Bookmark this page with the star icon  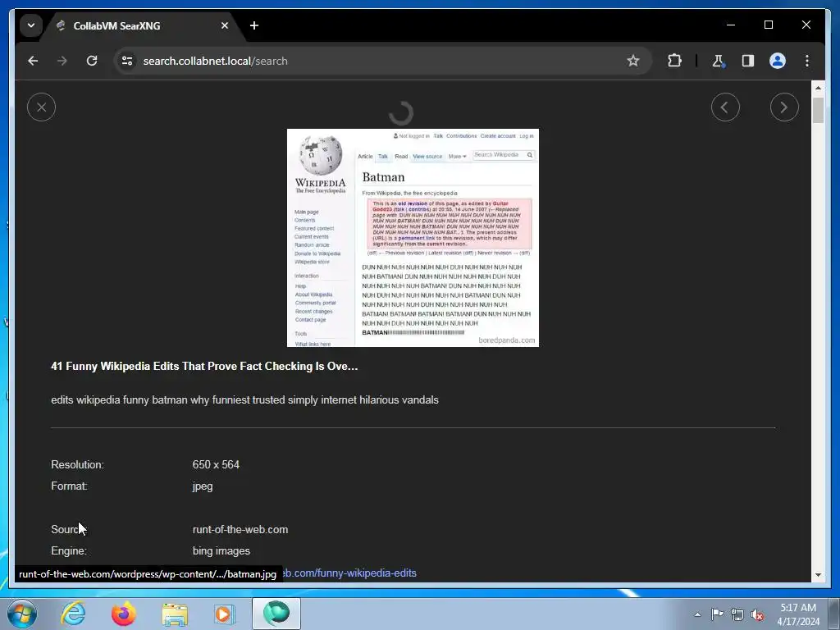(x=633, y=61)
